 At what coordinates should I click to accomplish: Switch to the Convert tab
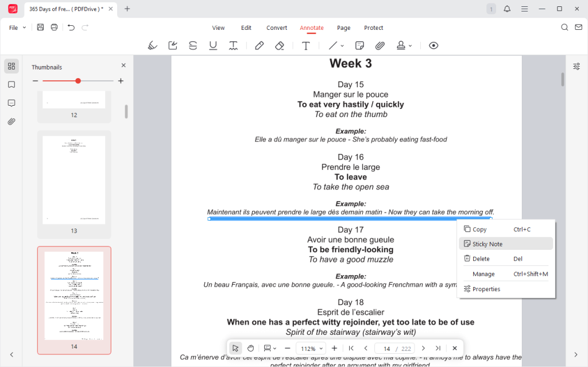[277, 28]
